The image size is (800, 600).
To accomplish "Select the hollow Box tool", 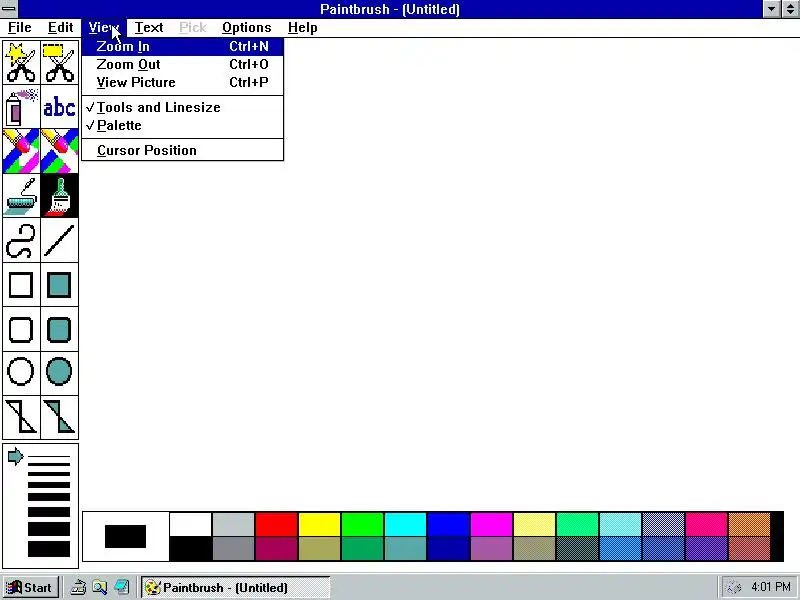I will [21, 285].
